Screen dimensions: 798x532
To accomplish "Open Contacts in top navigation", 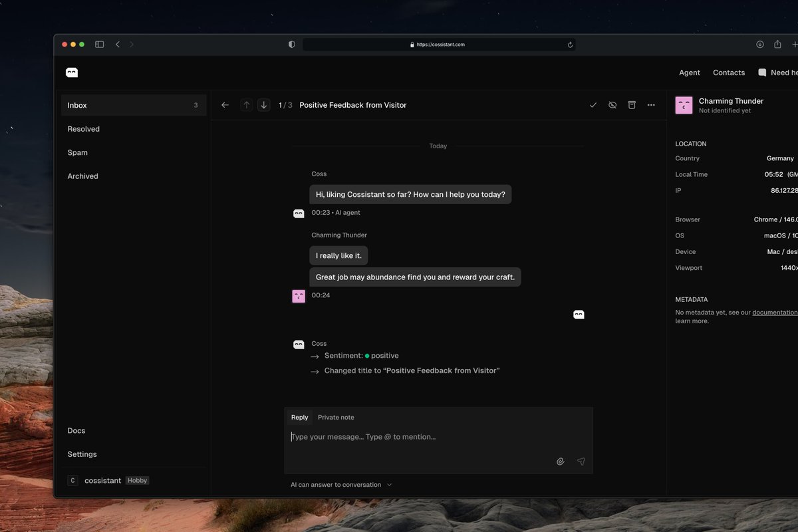I will (x=729, y=72).
